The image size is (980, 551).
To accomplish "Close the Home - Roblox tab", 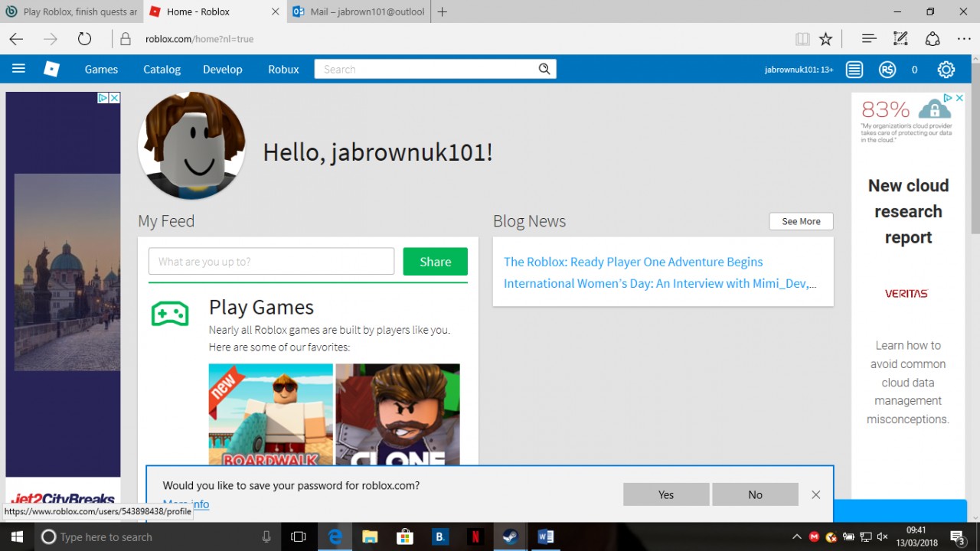I will [276, 11].
